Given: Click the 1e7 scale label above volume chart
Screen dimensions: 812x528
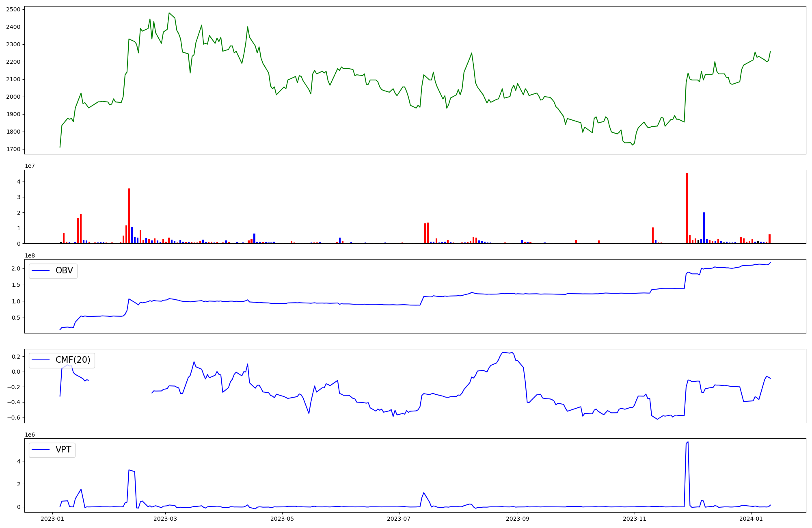Looking at the screenshot, I should click(30, 166).
